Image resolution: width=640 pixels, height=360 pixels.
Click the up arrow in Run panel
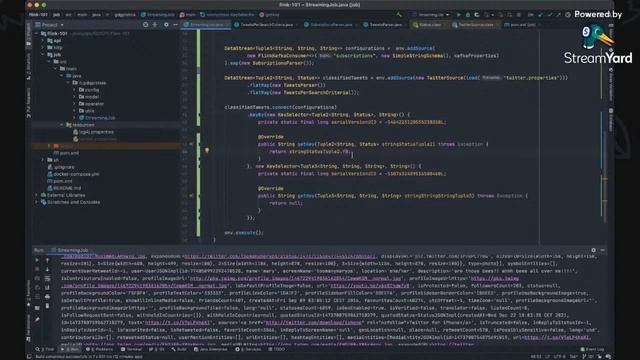click(x=47, y=260)
